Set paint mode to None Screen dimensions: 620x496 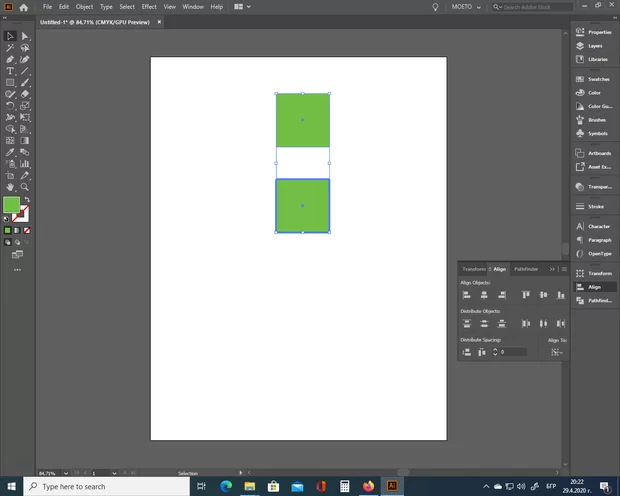click(25, 231)
